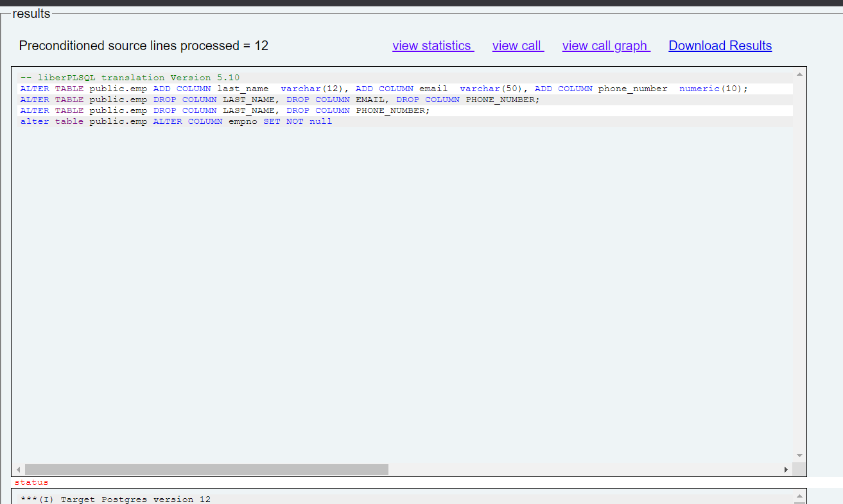The width and height of the screenshot is (843, 504).
Task: Open the view statistics link
Action: (x=433, y=46)
